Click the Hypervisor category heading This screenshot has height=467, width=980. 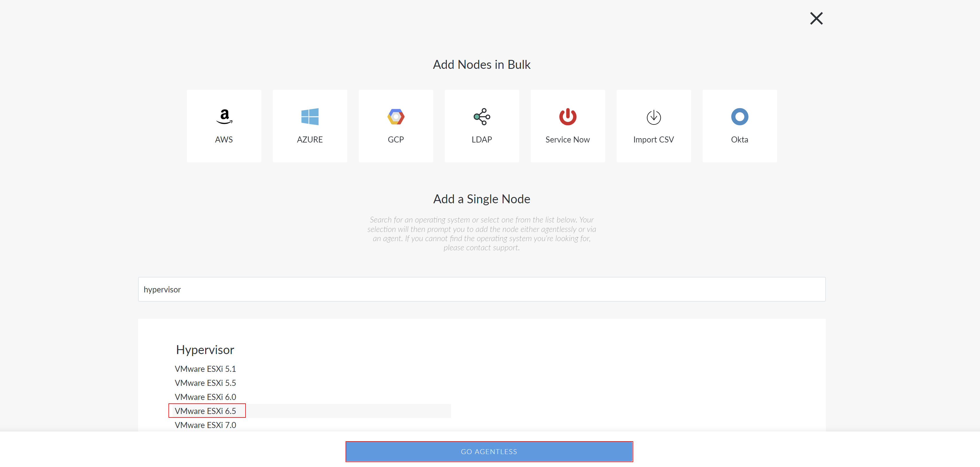click(205, 350)
